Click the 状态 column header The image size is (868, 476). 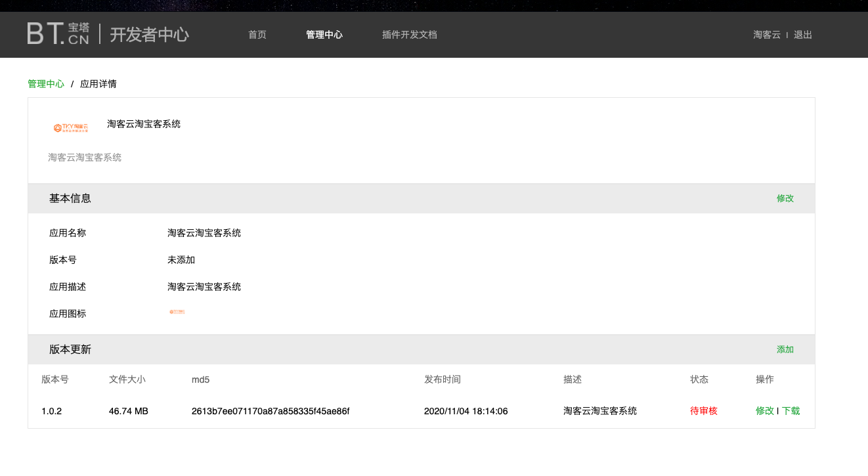699,379
